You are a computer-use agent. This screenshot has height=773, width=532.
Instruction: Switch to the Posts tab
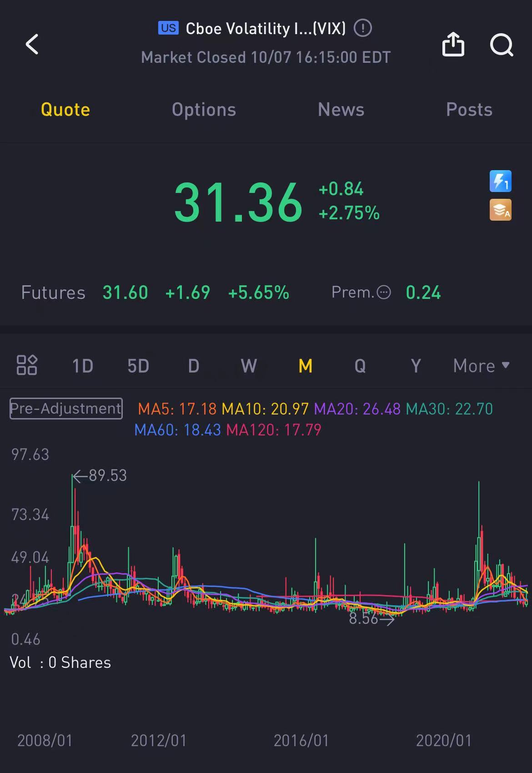pos(469,110)
